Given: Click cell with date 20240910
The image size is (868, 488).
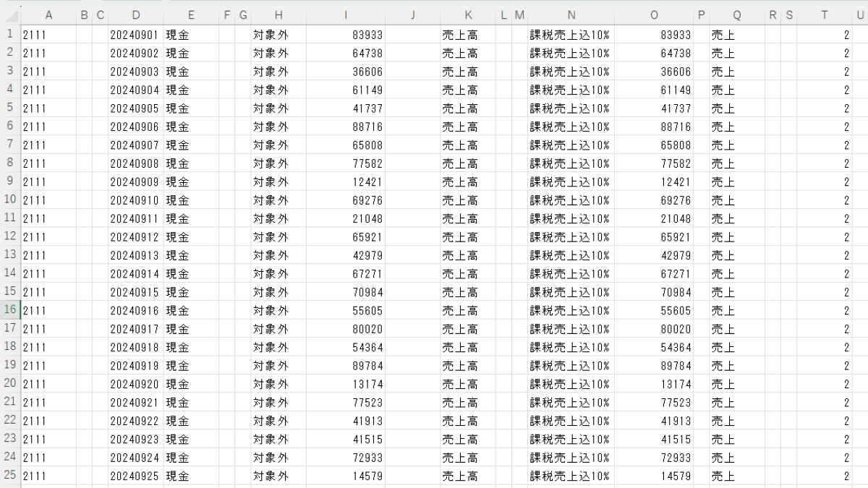Looking at the screenshot, I should pyautogui.click(x=136, y=200).
